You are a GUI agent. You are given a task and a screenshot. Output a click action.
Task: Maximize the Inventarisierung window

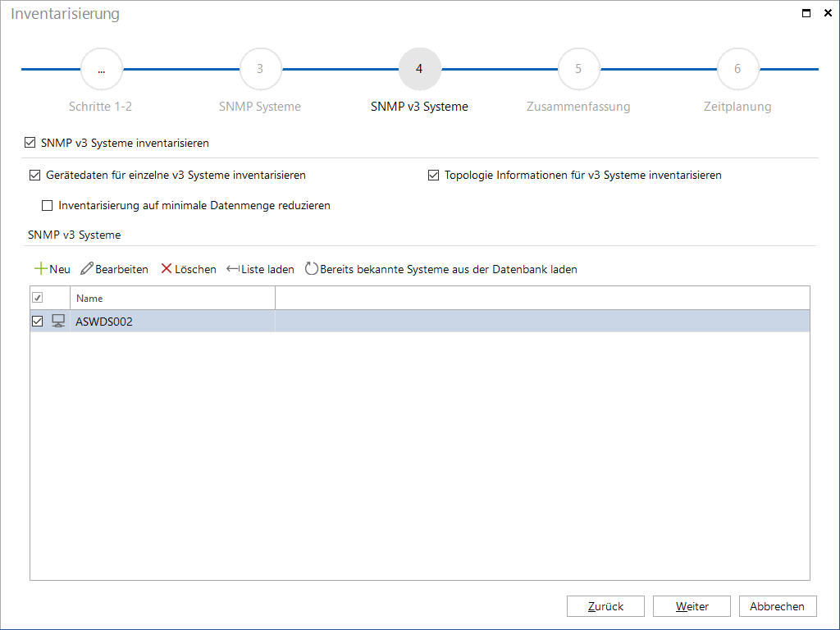coord(806,13)
